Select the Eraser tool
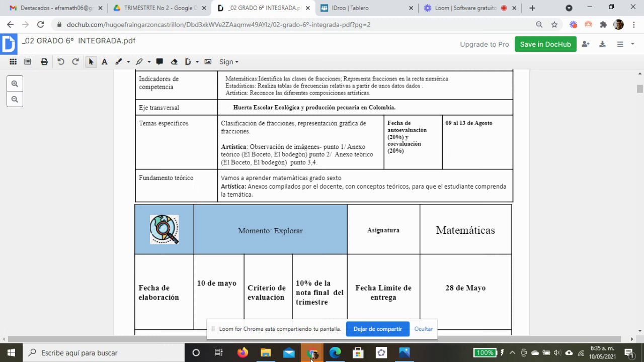This screenshot has width=644, height=362. point(174,62)
